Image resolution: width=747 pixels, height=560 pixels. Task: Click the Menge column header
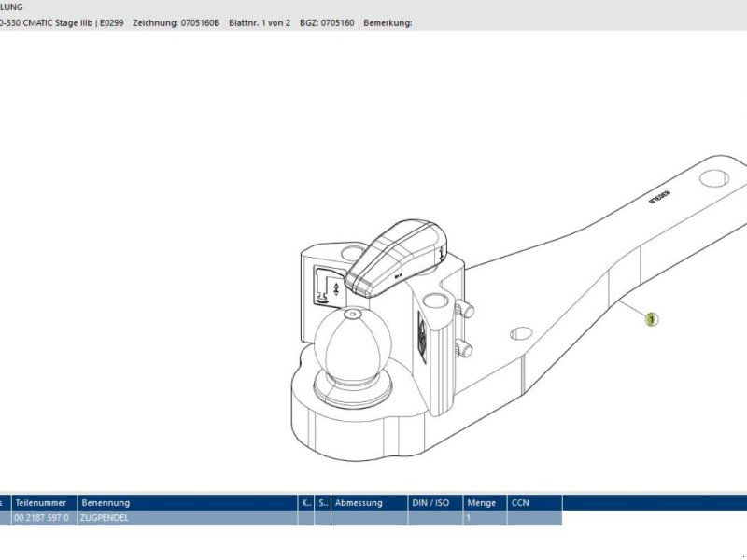(484, 503)
